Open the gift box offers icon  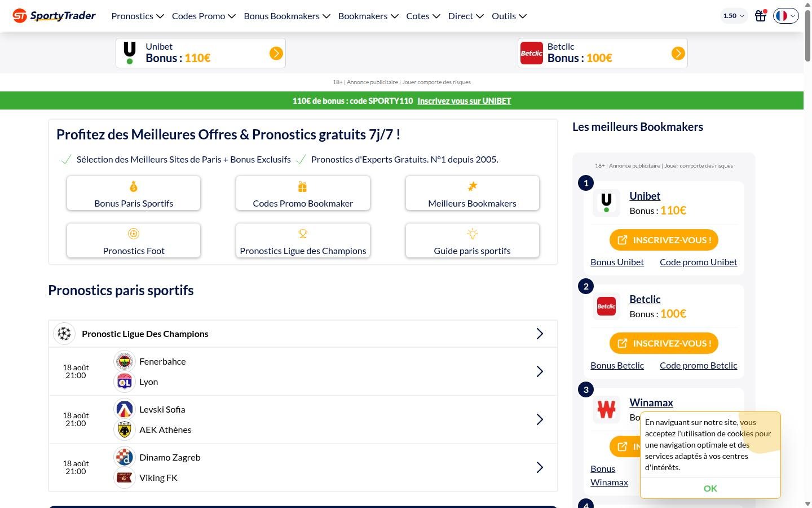pyautogui.click(x=761, y=16)
